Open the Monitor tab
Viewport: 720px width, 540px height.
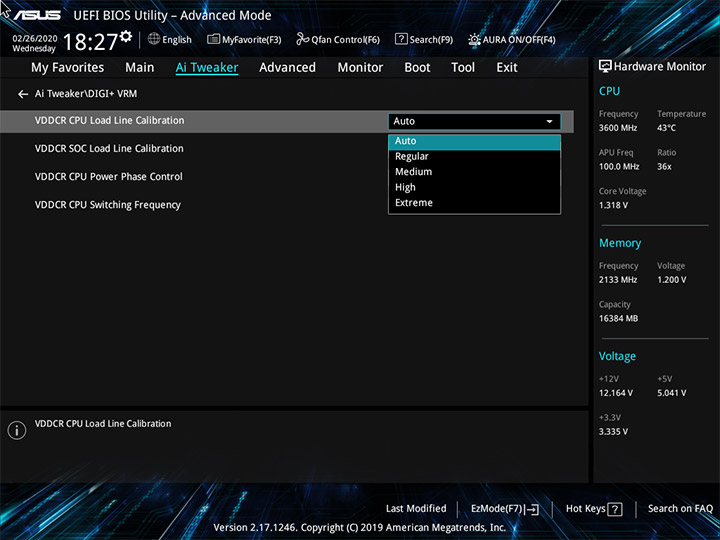point(360,68)
